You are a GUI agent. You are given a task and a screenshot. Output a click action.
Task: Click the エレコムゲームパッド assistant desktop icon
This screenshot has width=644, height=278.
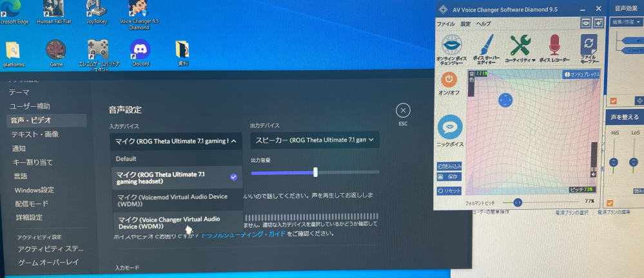pos(99,56)
